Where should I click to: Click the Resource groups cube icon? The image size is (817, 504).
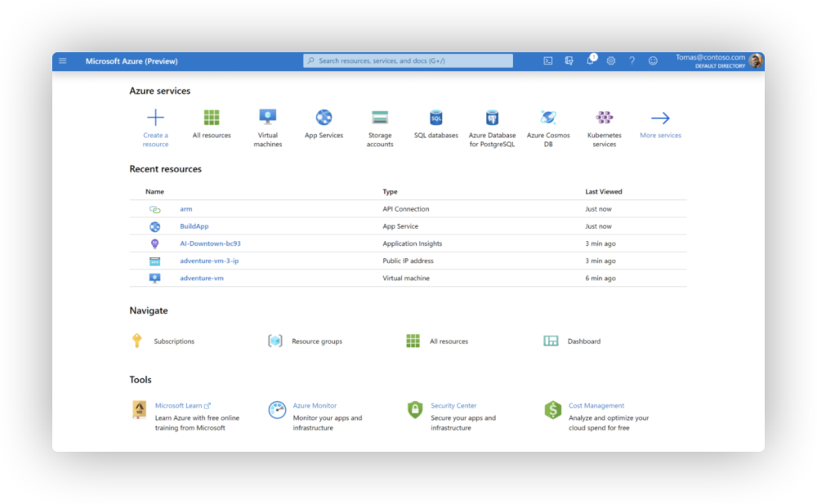275,341
